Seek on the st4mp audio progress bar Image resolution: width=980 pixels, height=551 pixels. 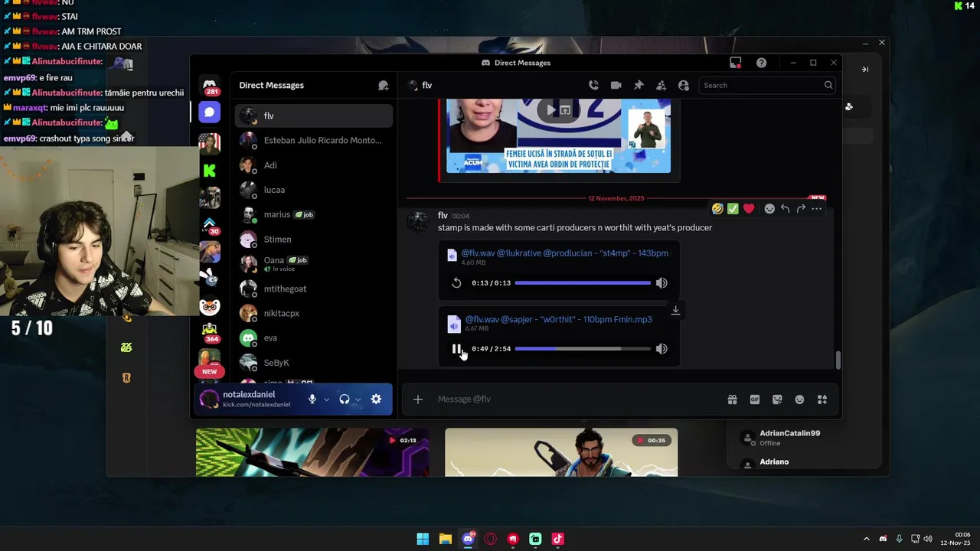click(583, 283)
